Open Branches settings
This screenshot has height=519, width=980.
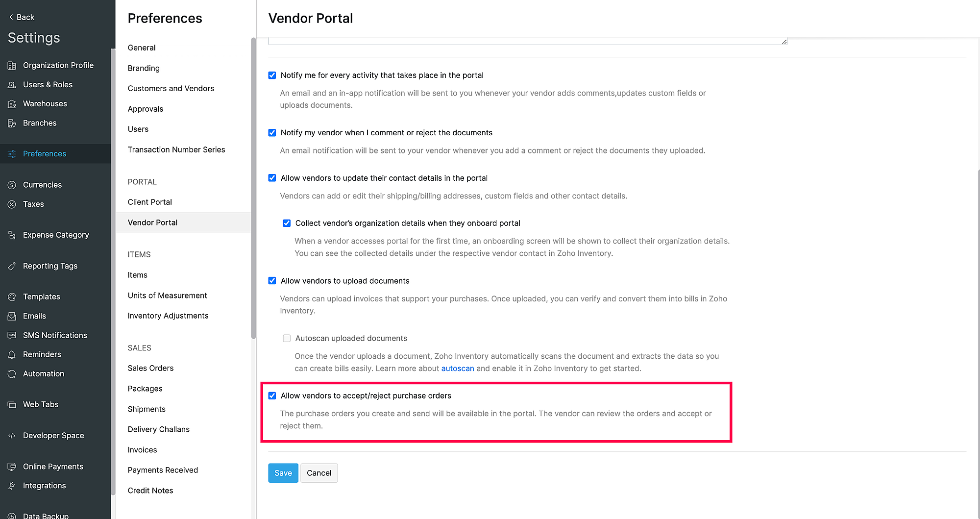pos(40,123)
